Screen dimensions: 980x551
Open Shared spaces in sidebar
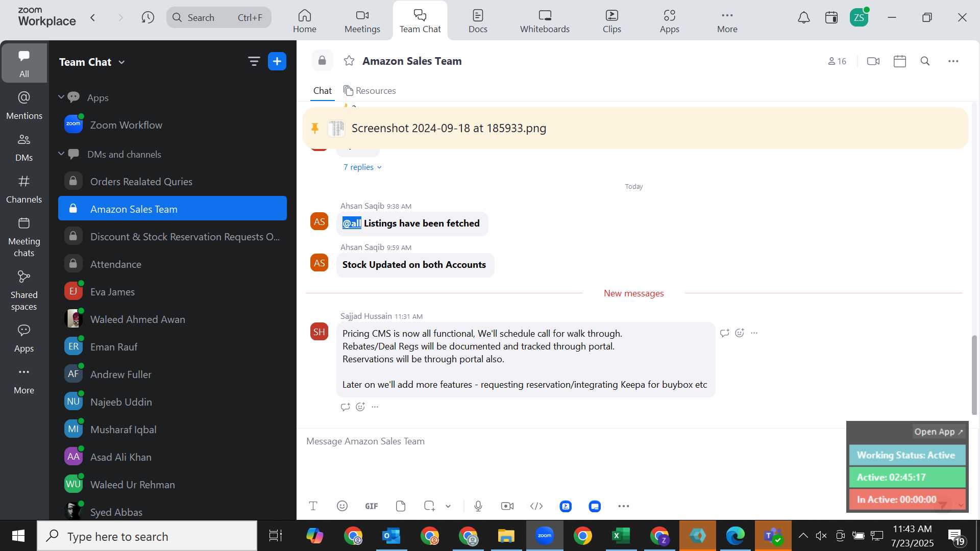24,291
